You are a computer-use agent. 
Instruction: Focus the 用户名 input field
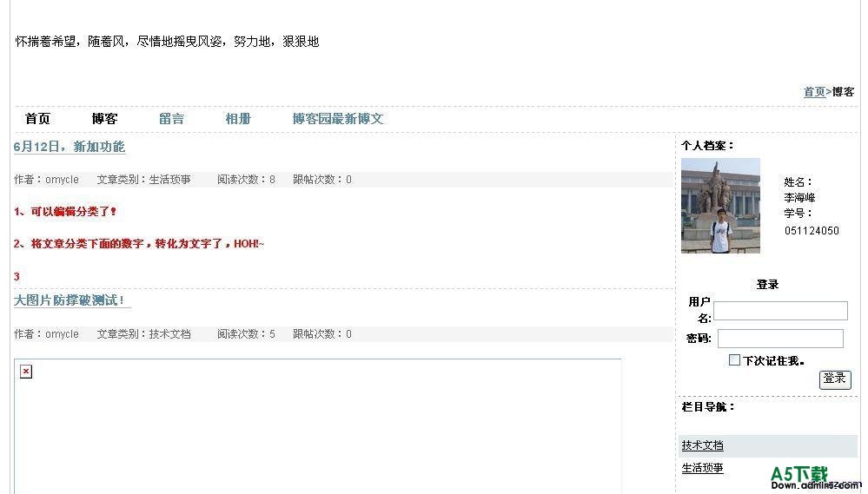tap(780, 310)
